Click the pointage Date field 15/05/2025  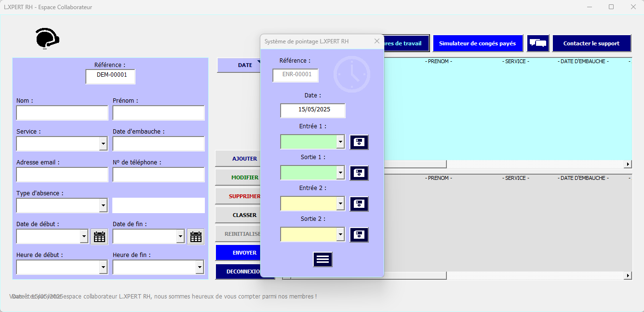point(313,110)
